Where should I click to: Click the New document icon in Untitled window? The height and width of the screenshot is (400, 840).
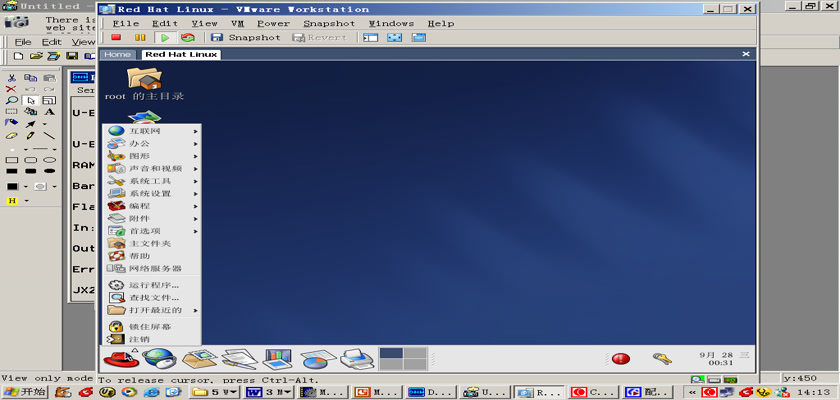(18, 56)
